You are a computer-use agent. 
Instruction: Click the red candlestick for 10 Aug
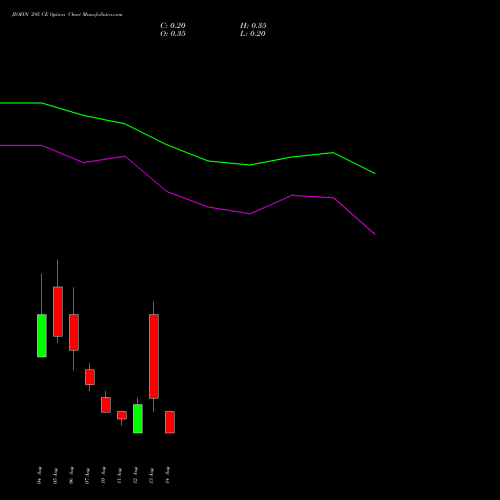pos(106,405)
